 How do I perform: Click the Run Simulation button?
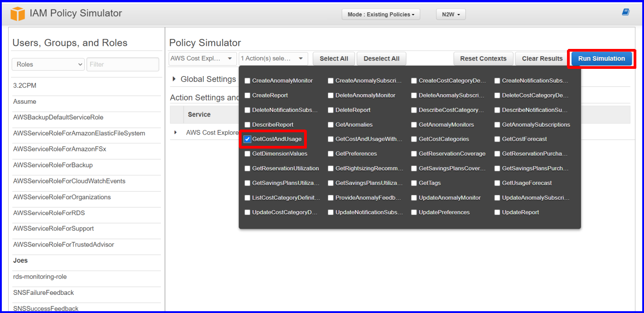click(601, 58)
